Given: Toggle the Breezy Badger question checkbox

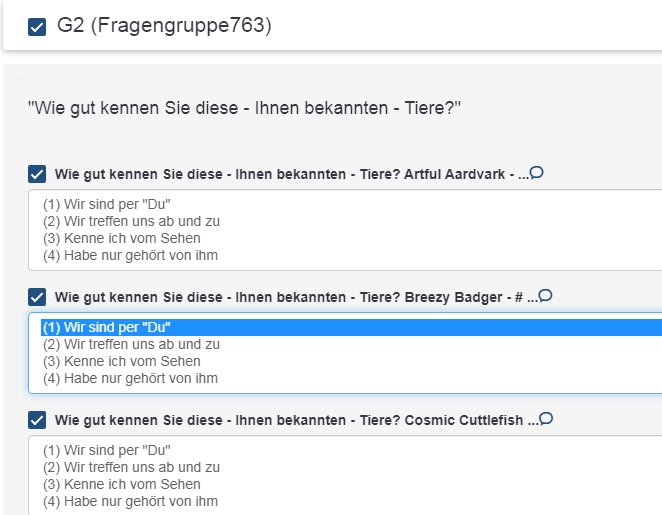Looking at the screenshot, I should (37, 298).
